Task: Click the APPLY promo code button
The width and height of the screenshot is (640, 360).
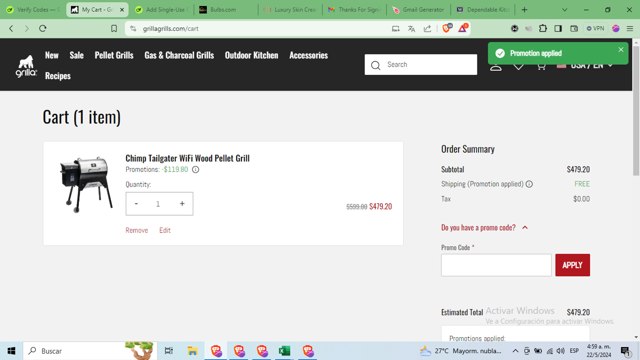Action: click(x=572, y=265)
